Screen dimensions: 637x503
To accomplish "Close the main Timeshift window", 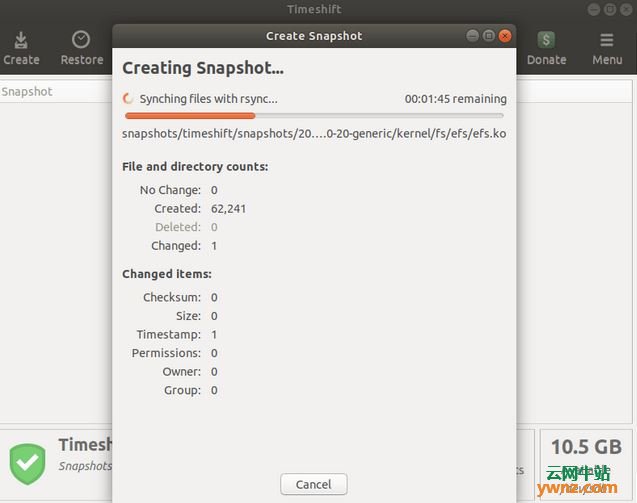I will [626, 9].
